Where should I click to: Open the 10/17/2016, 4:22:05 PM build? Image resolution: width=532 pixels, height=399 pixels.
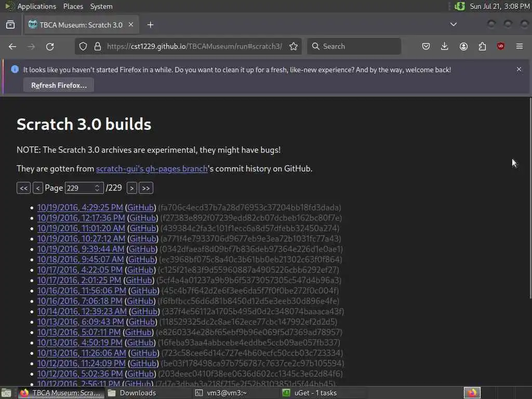(79, 270)
